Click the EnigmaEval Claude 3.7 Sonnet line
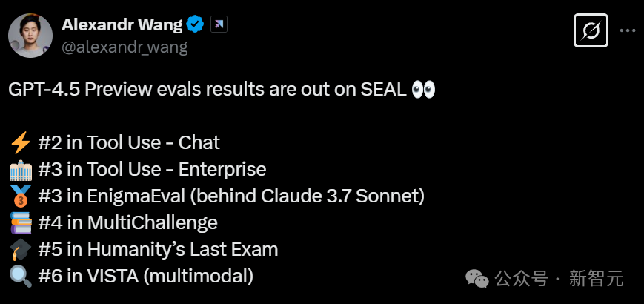 (x=231, y=196)
